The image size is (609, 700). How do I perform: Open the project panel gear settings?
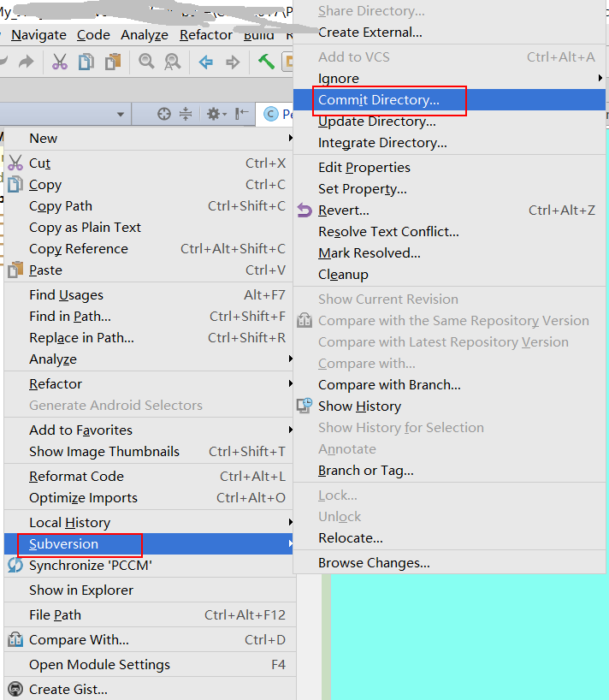click(216, 115)
